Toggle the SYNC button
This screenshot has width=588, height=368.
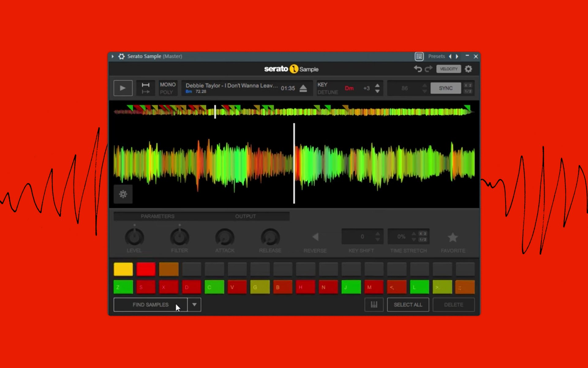coord(446,88)
